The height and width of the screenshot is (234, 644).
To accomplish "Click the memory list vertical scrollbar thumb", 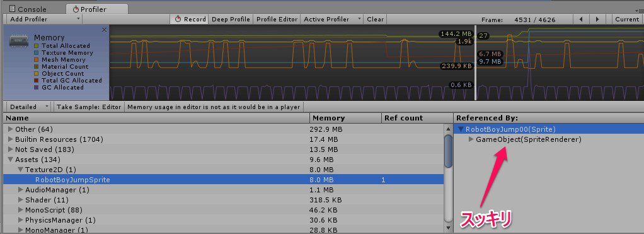I will coord(448,151).
